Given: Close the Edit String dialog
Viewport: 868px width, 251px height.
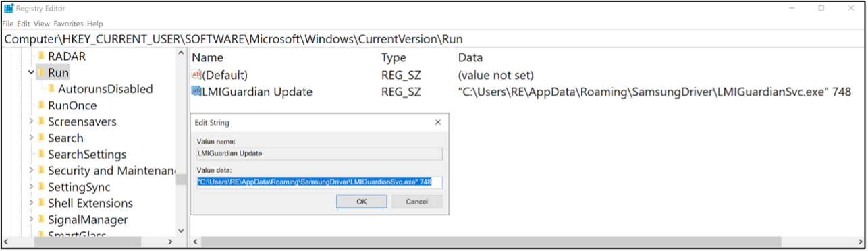Looking at the screenshot, I should (x=438, y=122).
